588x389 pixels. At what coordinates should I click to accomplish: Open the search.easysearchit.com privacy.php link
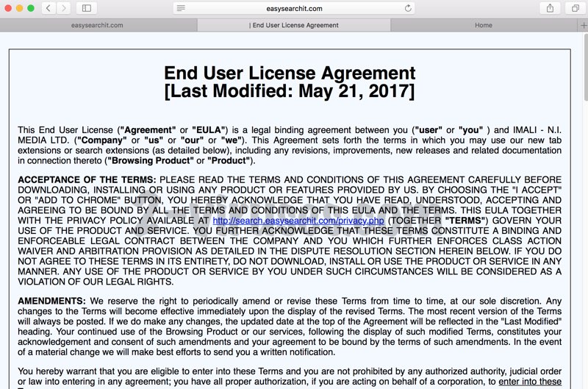[x=298, y=221]
